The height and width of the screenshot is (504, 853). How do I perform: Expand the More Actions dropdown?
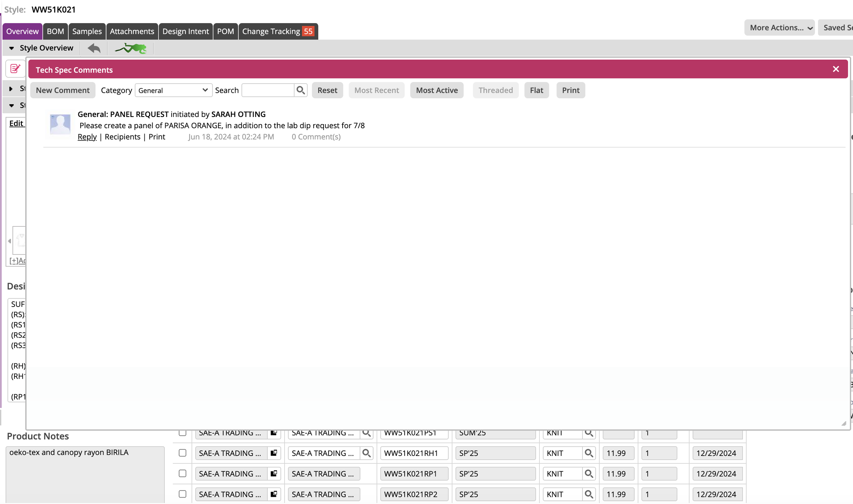pos(779,28)
